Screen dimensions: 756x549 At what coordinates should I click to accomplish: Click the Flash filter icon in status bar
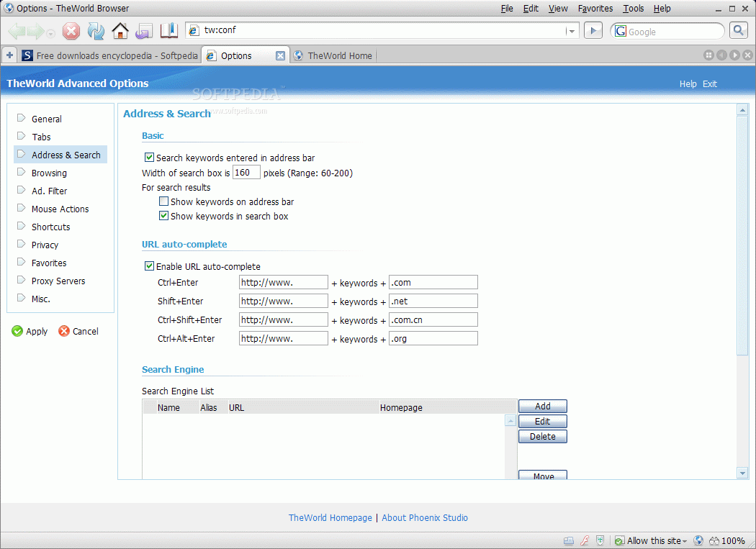pyautogui.click(x=585, y=541)
